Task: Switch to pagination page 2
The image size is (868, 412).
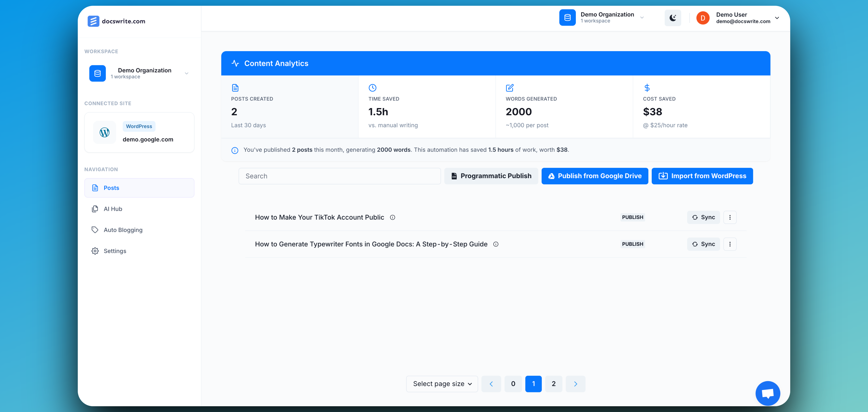Action: click(x=554, y=384)
